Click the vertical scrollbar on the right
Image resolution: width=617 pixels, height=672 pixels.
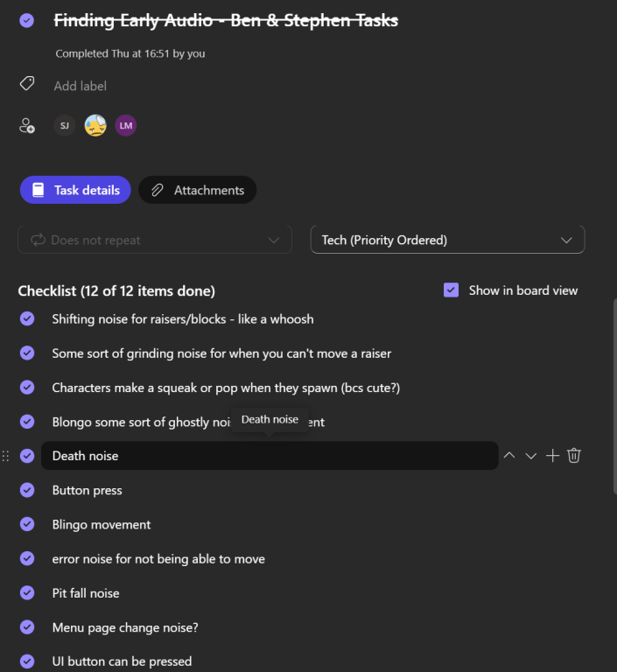pos(614,396)
